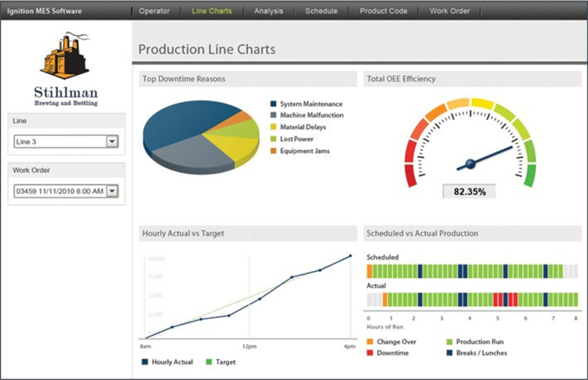Click the Stihlman company name text
Viewport: 588px width, 380px height.
(66, 92)
